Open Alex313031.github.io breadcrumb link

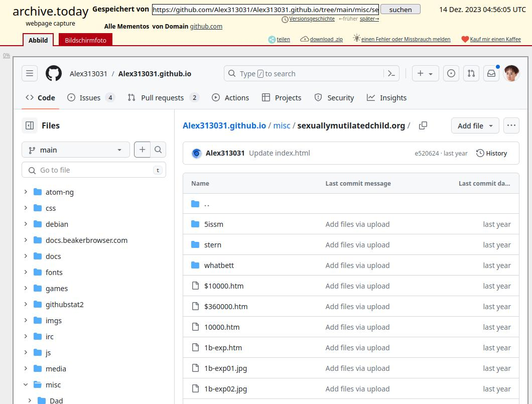tap(224, 125)
